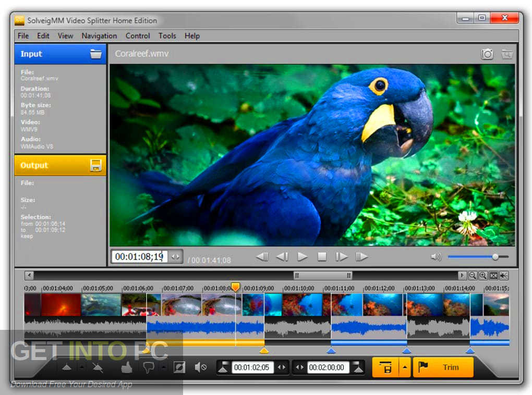This screenshot has height=395, width=532.
Task: Select the blue marker below 00:01:13;00
Action: (x=407, y=350)
